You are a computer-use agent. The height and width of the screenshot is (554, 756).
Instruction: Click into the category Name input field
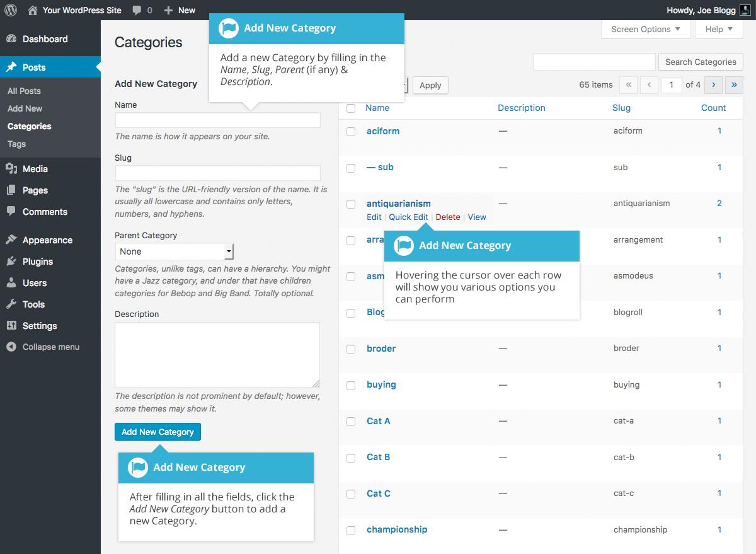[x=217, y=120]
